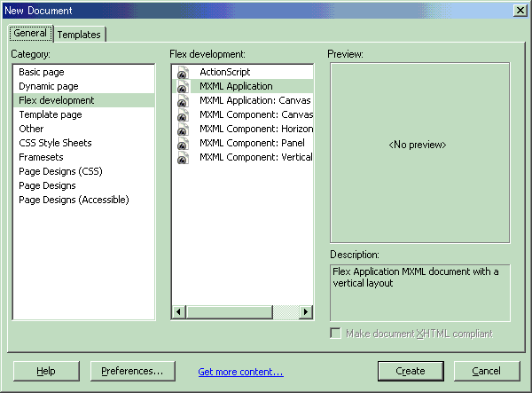
Task: Select Page Designs (Accessible) category
Action: 83,200
